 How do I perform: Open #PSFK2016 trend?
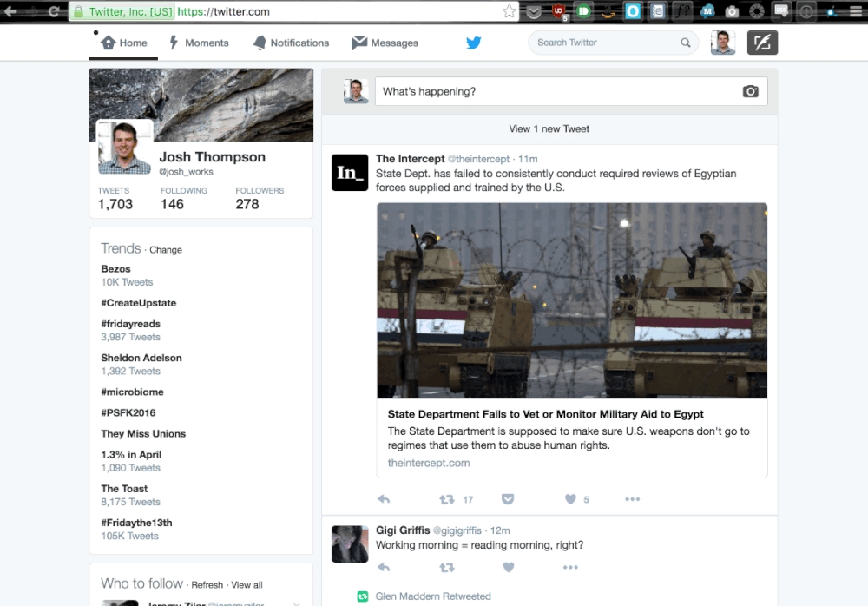[x=128, y=412]
